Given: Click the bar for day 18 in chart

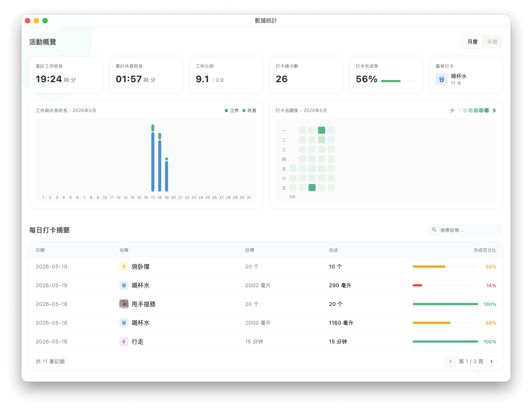Looking at the screenshot, I should [x=160, y=162].
